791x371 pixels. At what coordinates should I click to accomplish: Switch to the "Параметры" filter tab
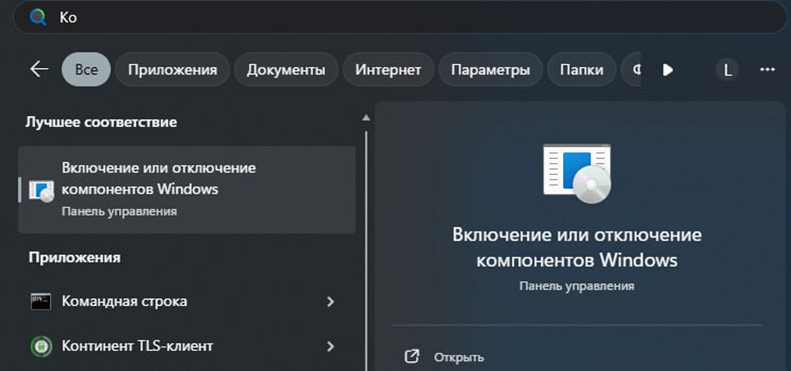490,70
